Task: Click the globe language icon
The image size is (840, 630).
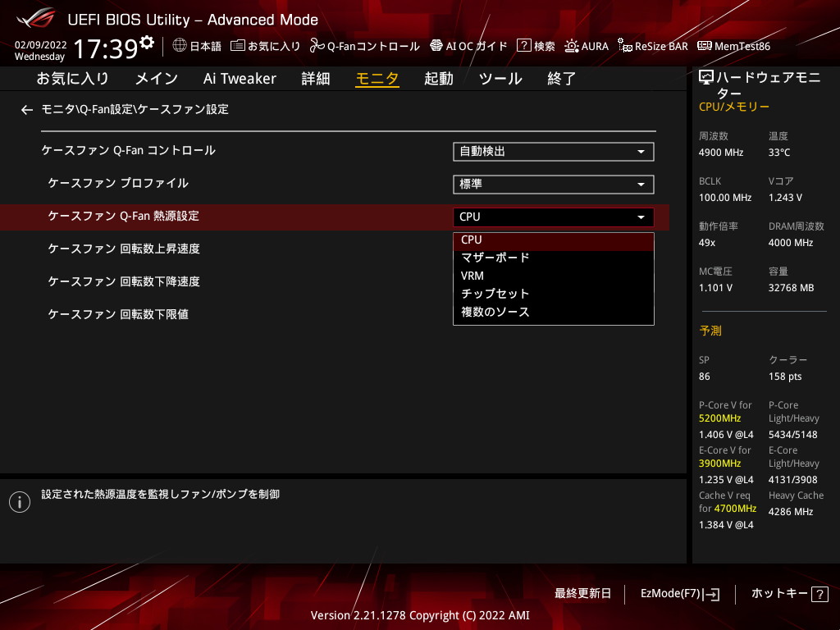Action: coord(180,46)
